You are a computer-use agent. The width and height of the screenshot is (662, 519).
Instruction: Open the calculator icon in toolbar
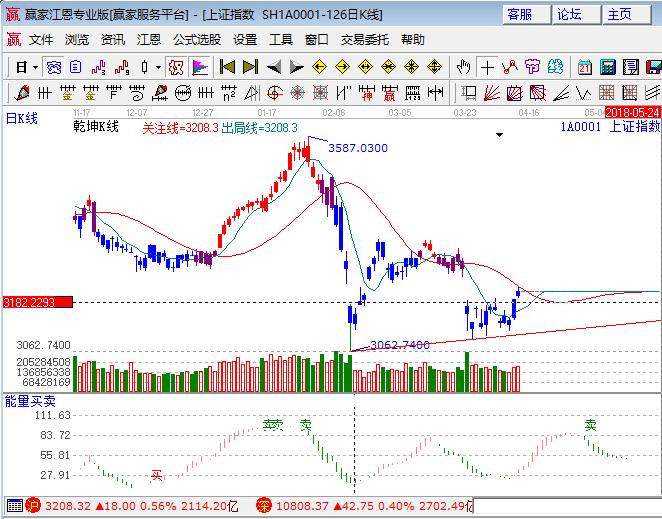click(607, 67)
